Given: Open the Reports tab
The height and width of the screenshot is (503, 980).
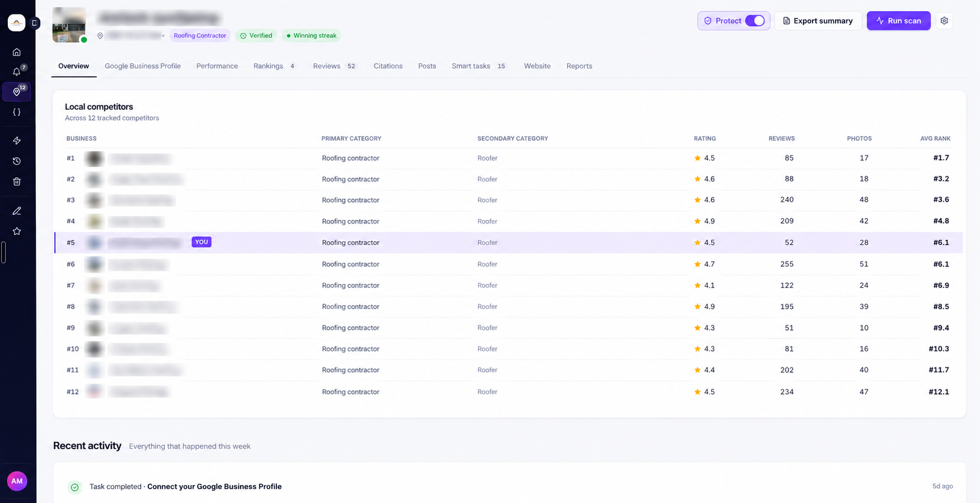Looking at the screenshot, I should click(579, 66).
